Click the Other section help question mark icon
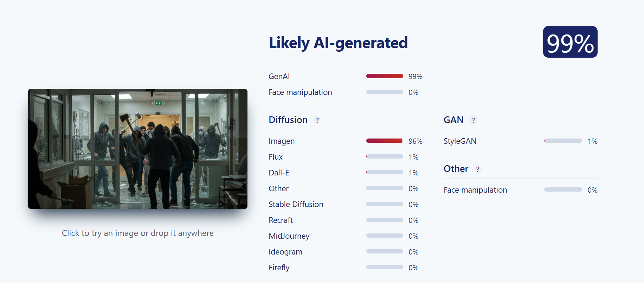644x283 pixels. tap(477, 169)
